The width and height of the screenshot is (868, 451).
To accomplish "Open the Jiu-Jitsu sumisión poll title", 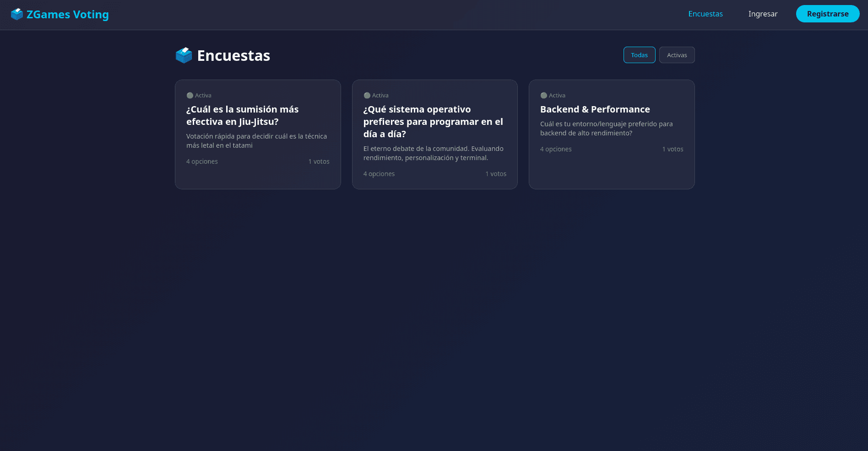I will coord(242,115).
